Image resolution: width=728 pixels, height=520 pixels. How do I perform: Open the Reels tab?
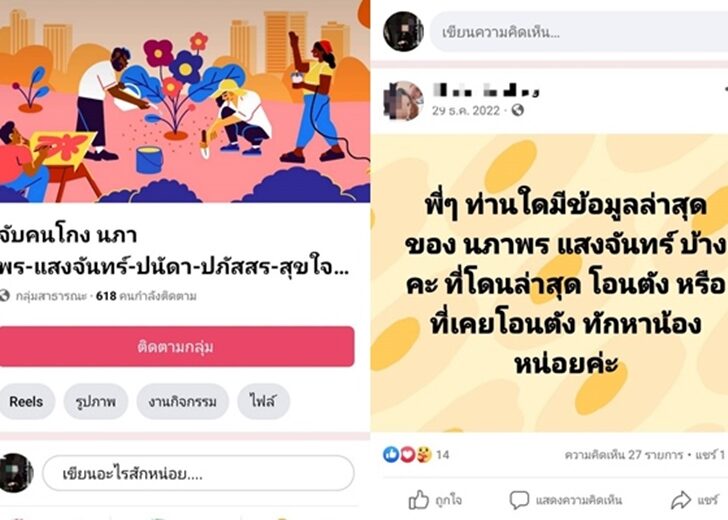click(x=26, y=401)
